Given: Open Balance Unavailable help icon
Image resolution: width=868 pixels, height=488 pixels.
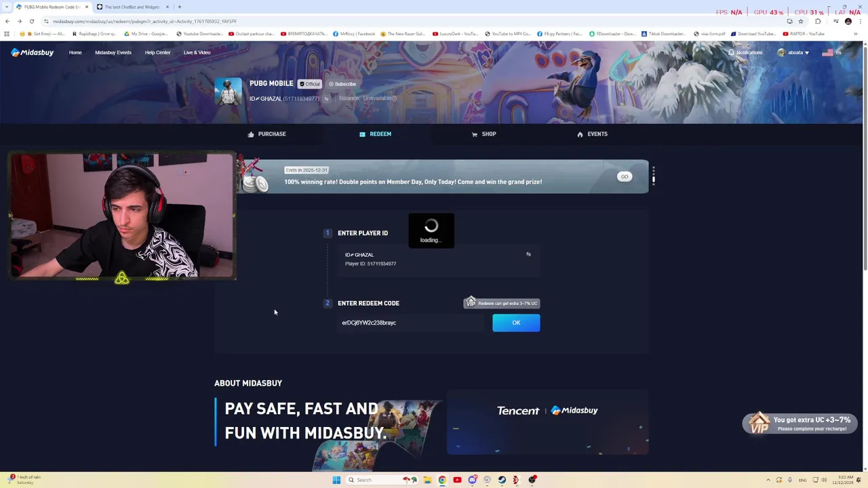Looking at the screenshot, I should (x=394, y=98).
